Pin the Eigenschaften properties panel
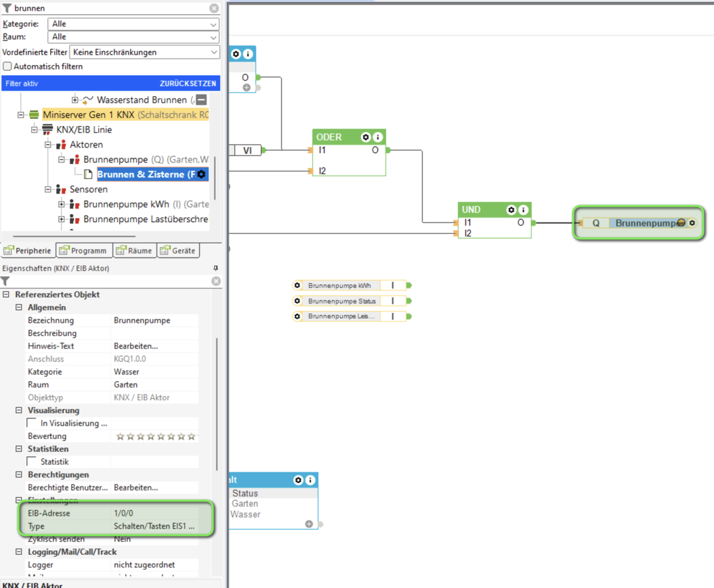 (216, 268)
